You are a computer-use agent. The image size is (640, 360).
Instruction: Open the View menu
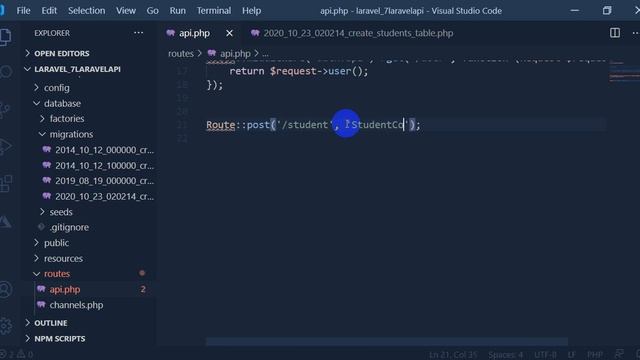pos(126,11)
